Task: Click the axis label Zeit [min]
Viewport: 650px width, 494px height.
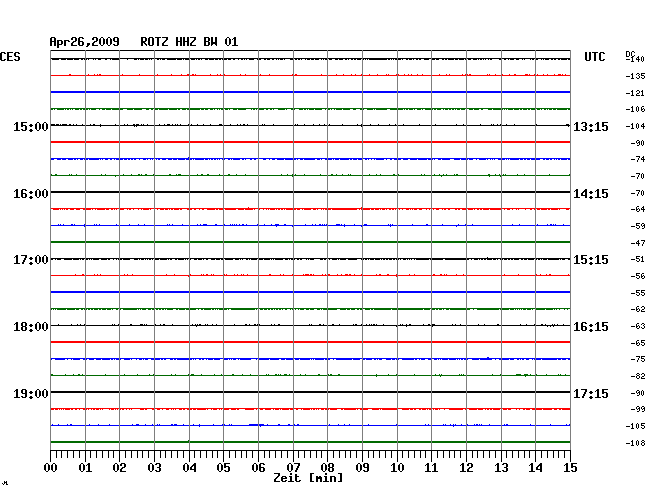Action: 308,478
